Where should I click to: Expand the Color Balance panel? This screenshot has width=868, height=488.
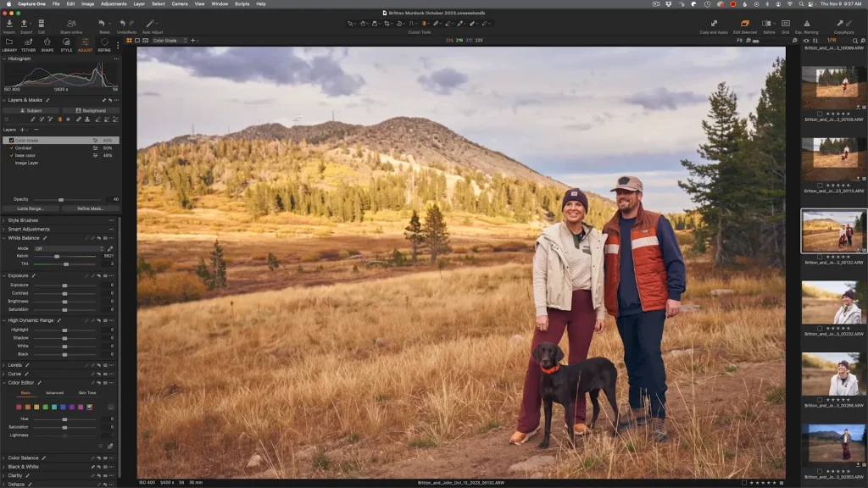tap(4, 458)
